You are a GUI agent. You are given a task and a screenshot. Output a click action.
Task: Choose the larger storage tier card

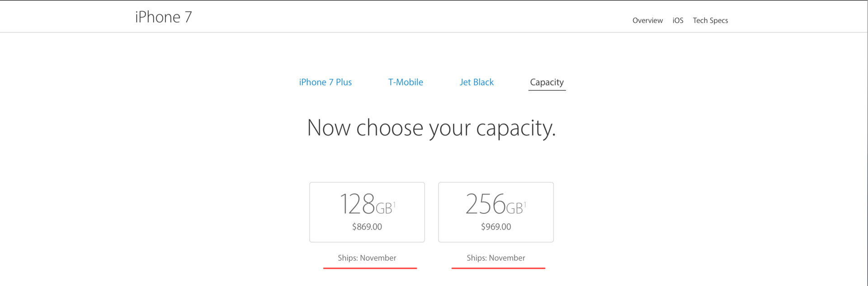coord(495,212)
